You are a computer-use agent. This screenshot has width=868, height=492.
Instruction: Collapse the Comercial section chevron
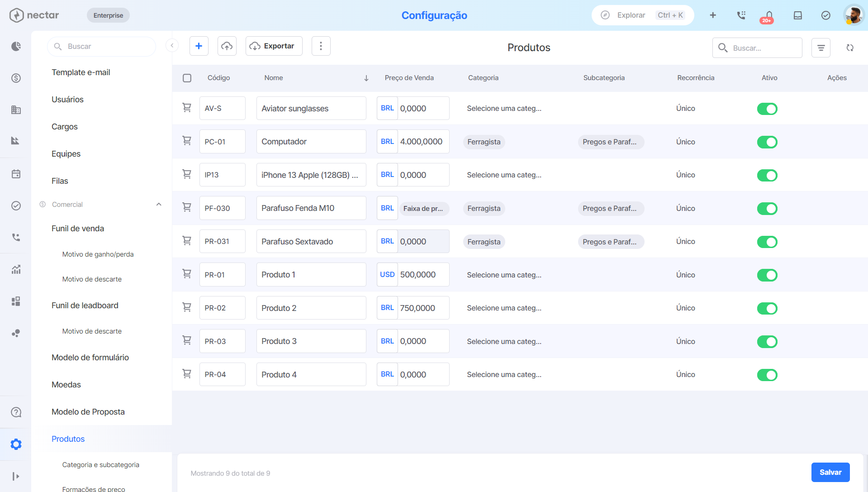coord(159,205)
